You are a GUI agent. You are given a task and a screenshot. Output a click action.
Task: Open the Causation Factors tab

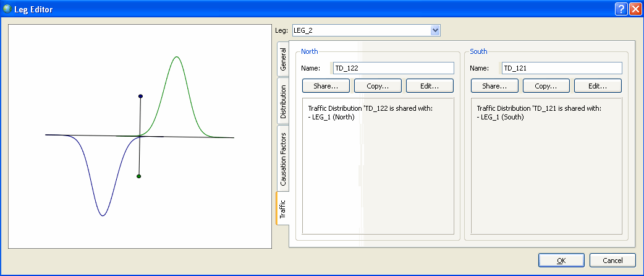pyautogui.click(x=283, y=158)
